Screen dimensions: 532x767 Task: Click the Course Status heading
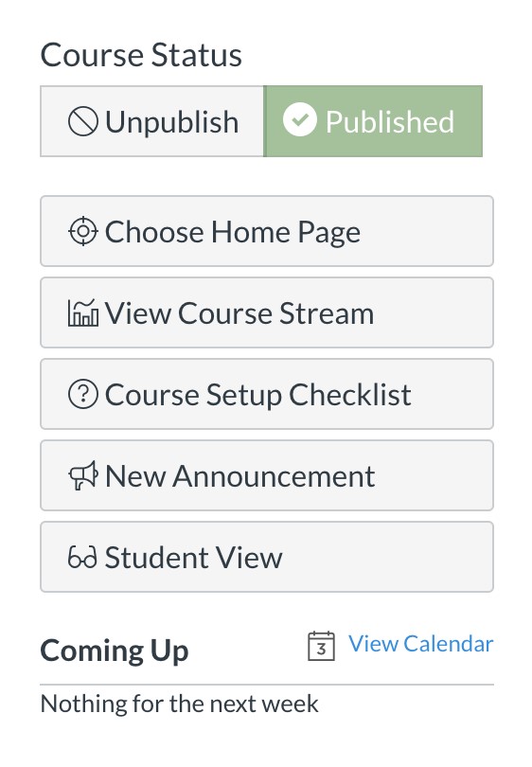141,55
